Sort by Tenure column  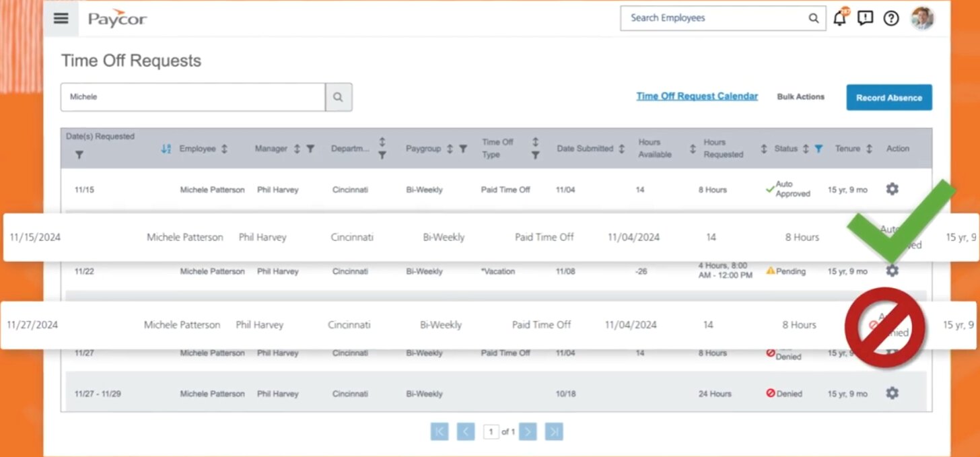pyautogui.click(x=869, y=149)
